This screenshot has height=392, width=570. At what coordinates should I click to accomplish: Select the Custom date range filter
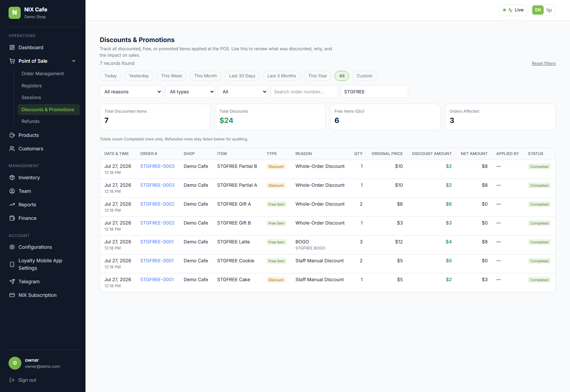(x=364, y=76)
